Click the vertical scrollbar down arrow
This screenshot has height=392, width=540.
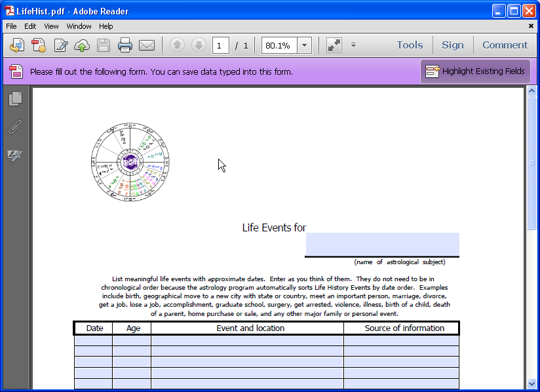pos(531,383)
